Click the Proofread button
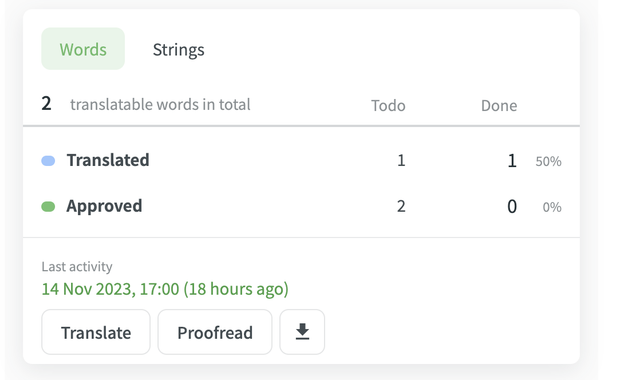Screen dimensions: 640x380 point(215,332)
